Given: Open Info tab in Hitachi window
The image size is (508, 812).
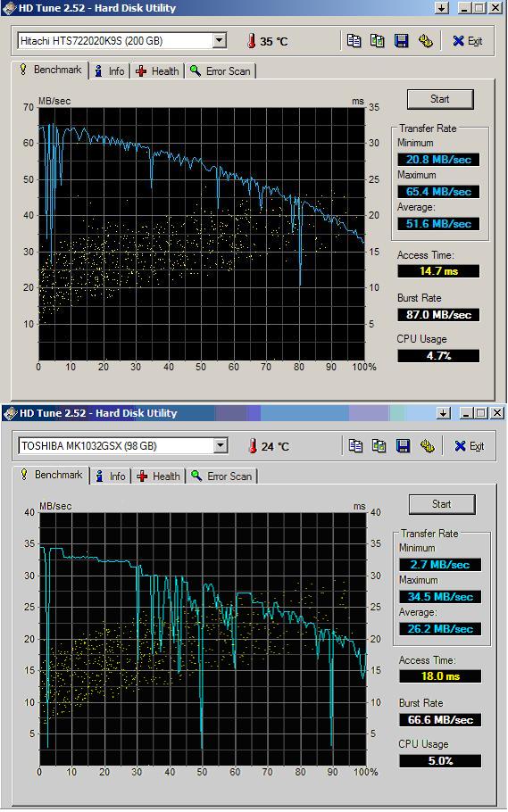Looking at the screenshot, I should (x=110, y=71).
